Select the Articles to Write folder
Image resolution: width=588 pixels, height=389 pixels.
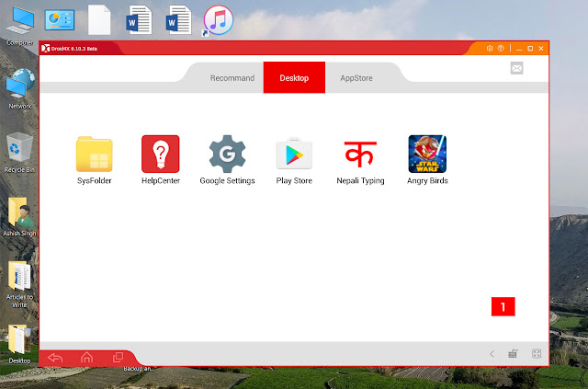coord(19,284)
